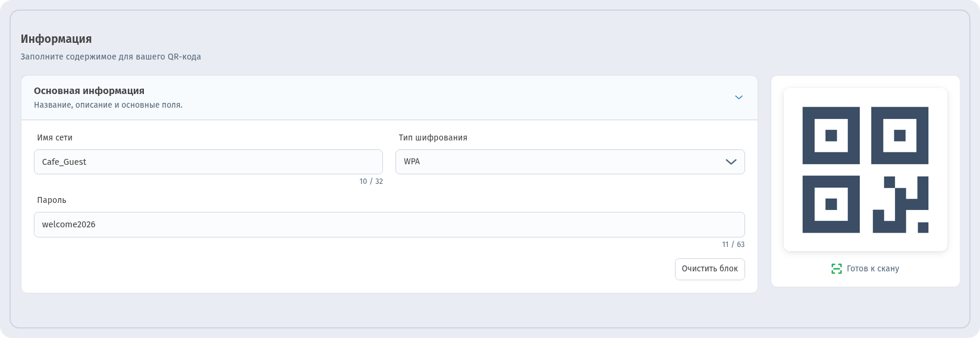The image size is (980, 338).
Task: Click the Очистить блок button
Action: 709,269
